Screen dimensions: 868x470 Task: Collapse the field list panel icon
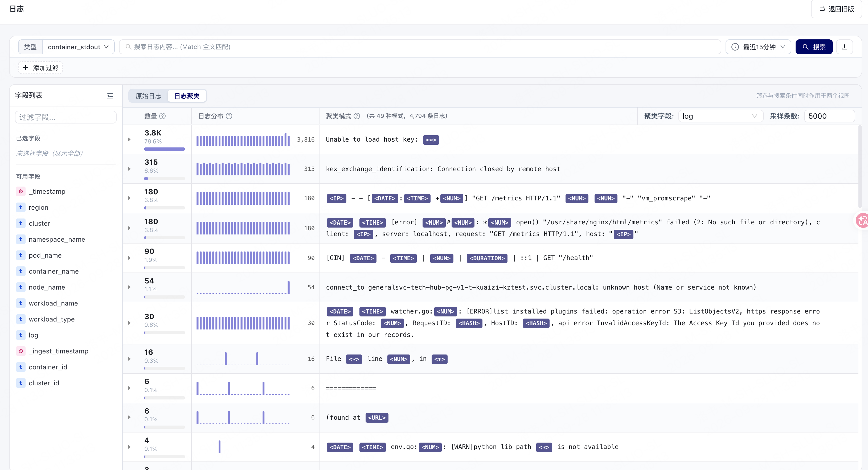(x=110, y=96)
